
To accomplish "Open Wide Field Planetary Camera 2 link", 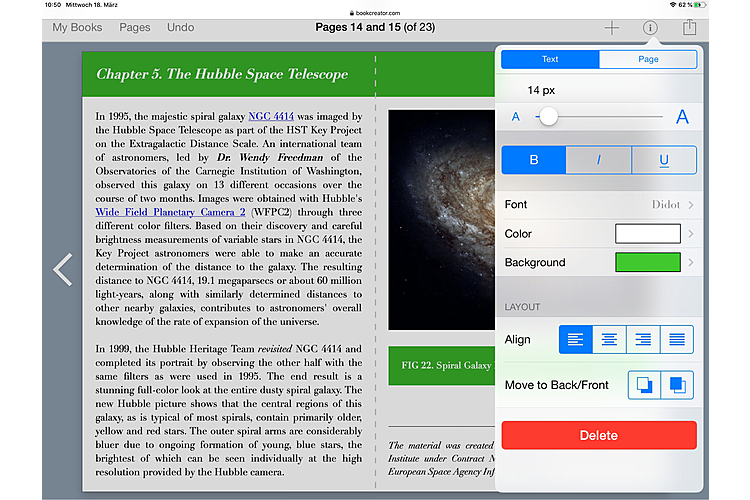I will tap(170, 212).
